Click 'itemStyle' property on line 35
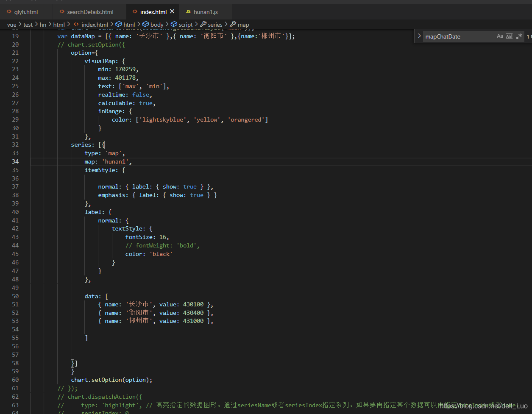Image resolution: width=532 pixels, height=414 pixels. point(100,170)
